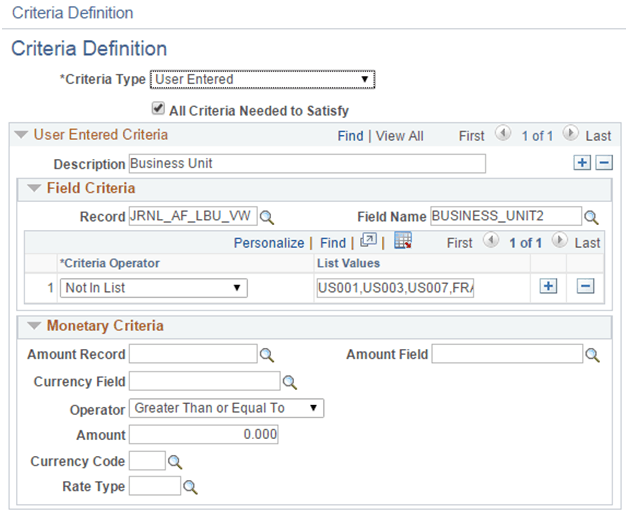
Task: Open Field Name lookup magnifier
Action: [x=591, y=217]
